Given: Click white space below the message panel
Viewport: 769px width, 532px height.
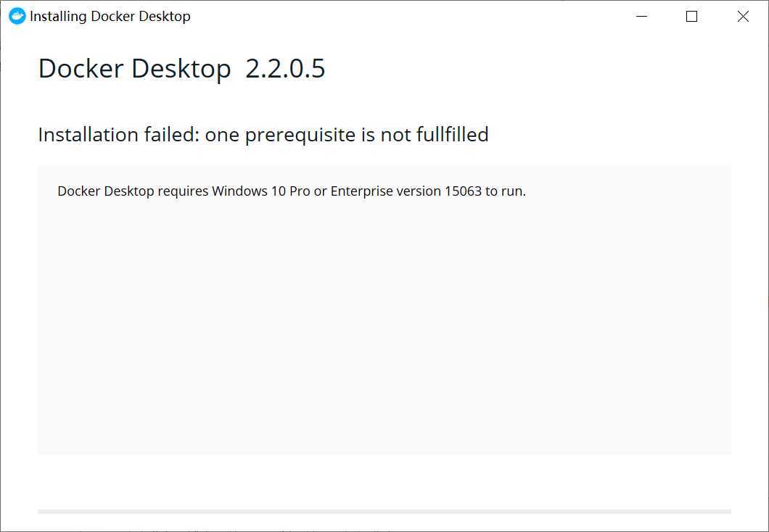Looking at the screenshot, I should [x=384, y=482].
